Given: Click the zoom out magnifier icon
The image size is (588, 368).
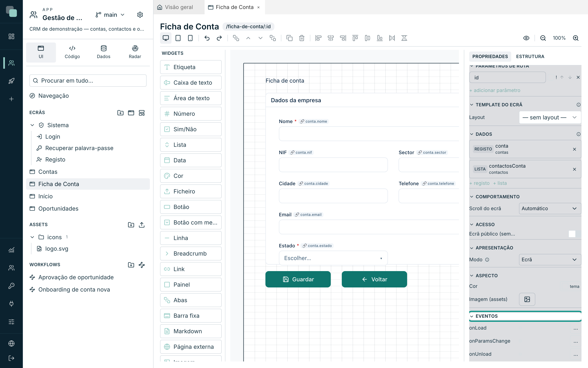Looking at the screenshot, I should 543,38.
